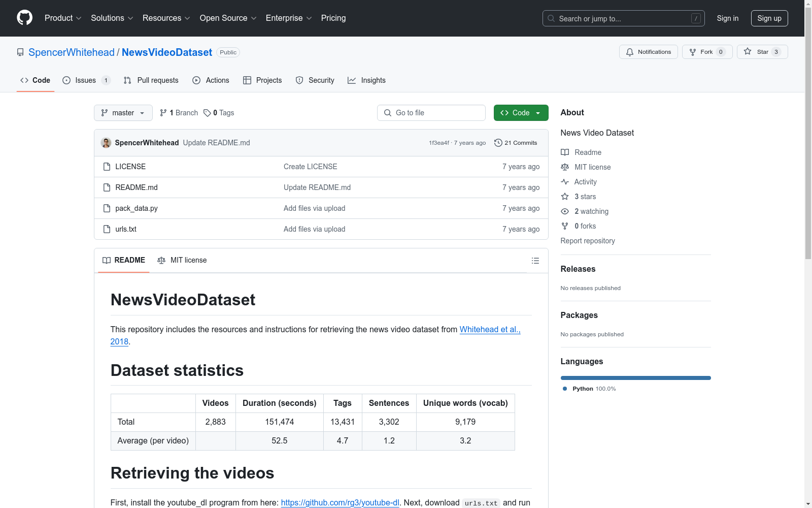The image size is (812, 508).
Task: Focus the Go to file field
Action: pos(431,113)
